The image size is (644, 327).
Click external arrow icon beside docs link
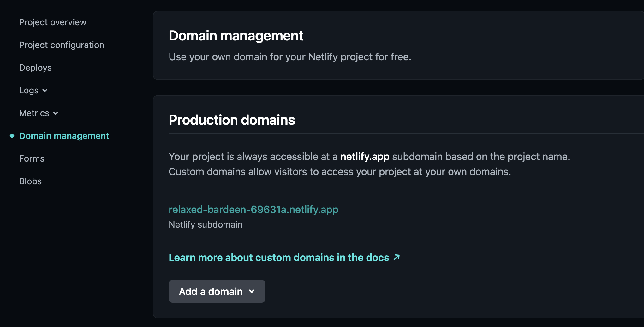[x=397, y=257]
